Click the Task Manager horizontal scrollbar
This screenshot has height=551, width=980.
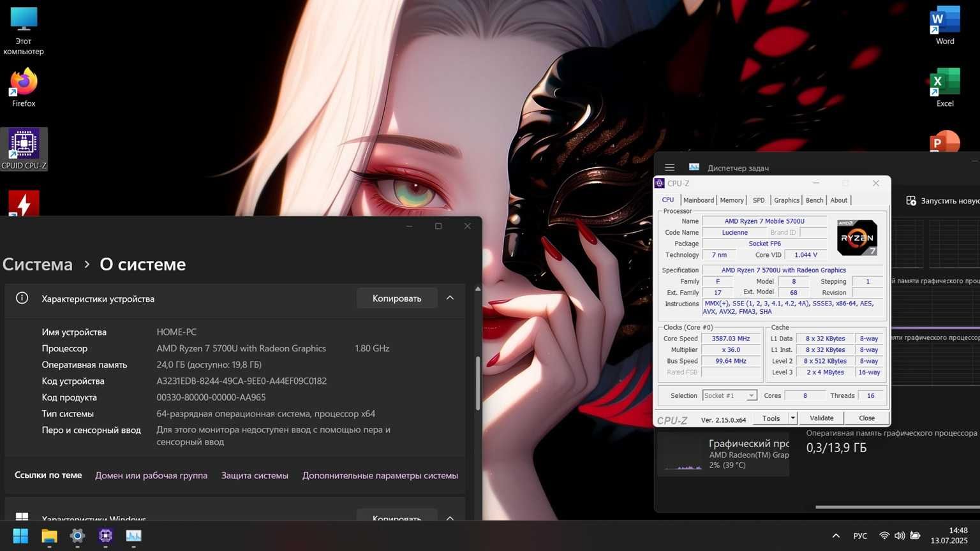[x=898, y=507]
